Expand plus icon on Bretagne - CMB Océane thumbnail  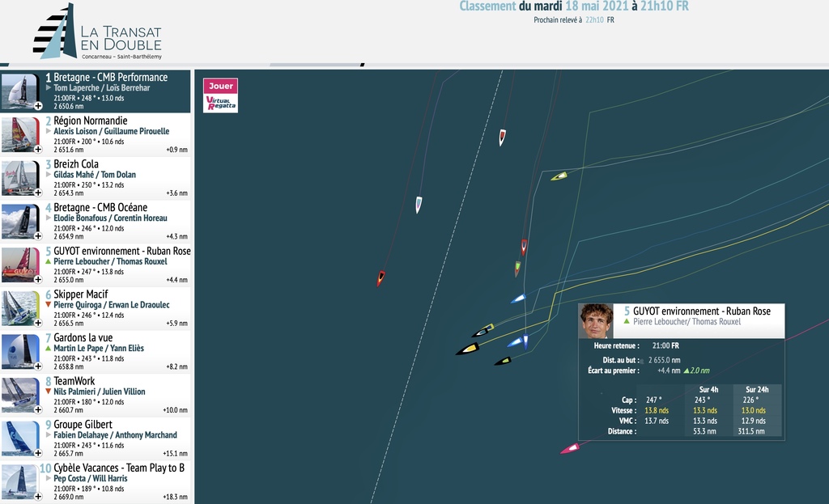click(38, 235)
